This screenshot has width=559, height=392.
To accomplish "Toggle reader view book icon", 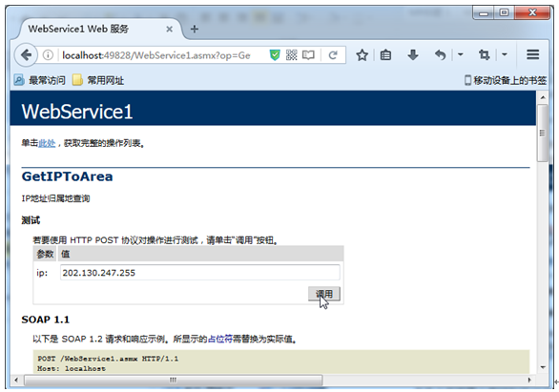I will [308, 55].
